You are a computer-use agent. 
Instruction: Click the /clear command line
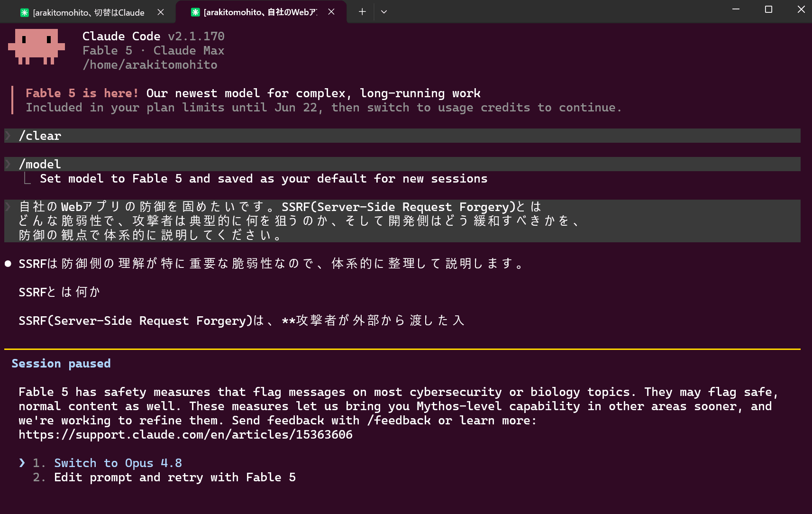click(x=402, y=136)
